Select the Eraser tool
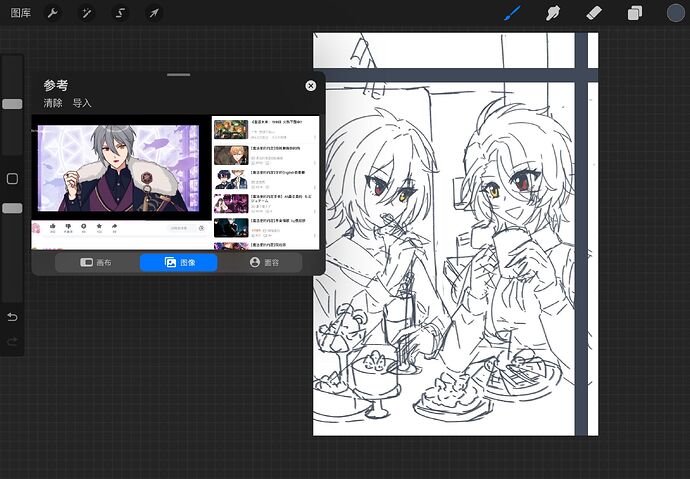Viewport: 690px width, 479px height. [594, 13]
